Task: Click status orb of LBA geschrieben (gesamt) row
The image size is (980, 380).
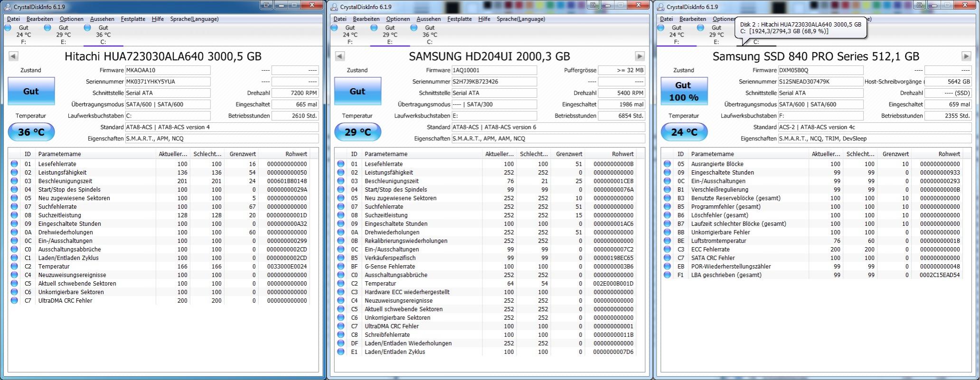Action: (668, 275)
